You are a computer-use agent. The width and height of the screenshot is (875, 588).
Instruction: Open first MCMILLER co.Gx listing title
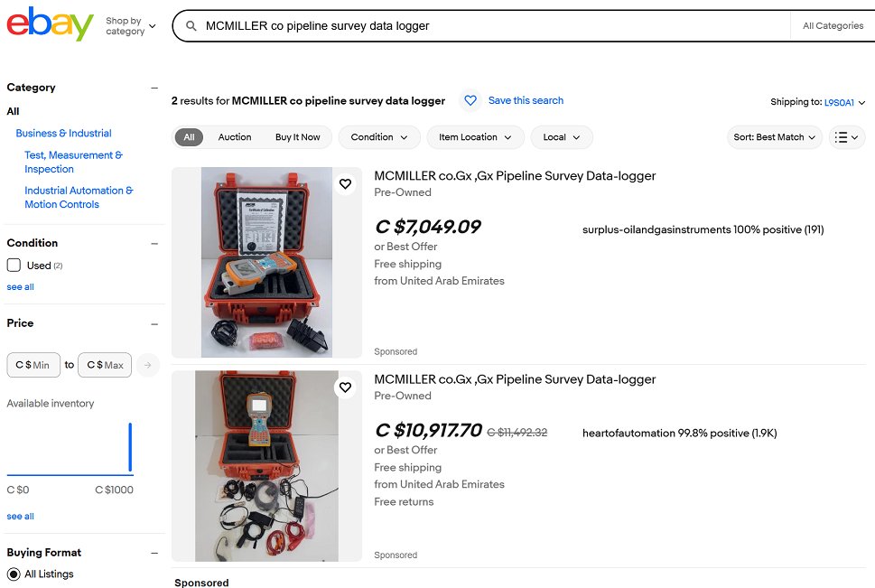(515, 176)
